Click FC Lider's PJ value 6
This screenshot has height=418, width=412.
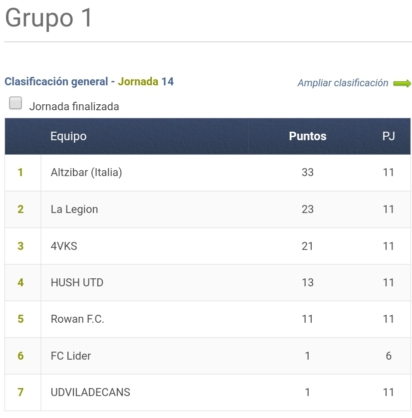tap(388, 356)
